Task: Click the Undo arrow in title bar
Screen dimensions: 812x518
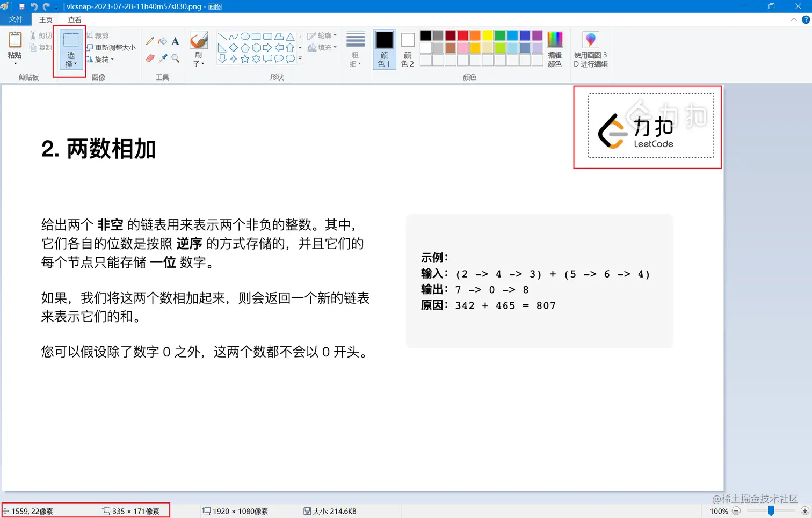Action: coord(34,6)
